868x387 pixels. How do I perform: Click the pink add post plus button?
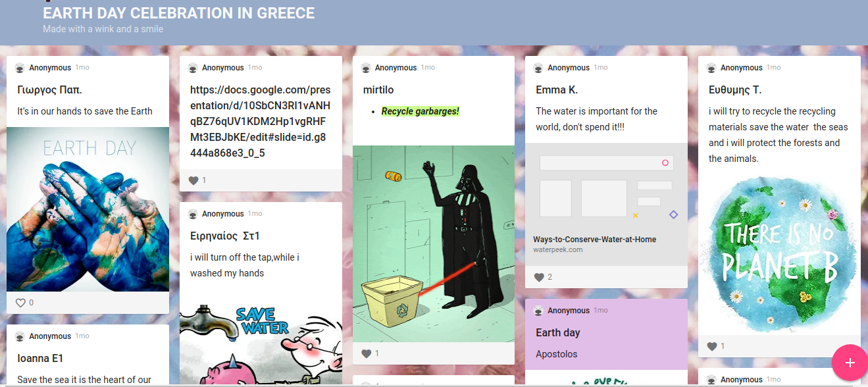click(x=850, y=363)
